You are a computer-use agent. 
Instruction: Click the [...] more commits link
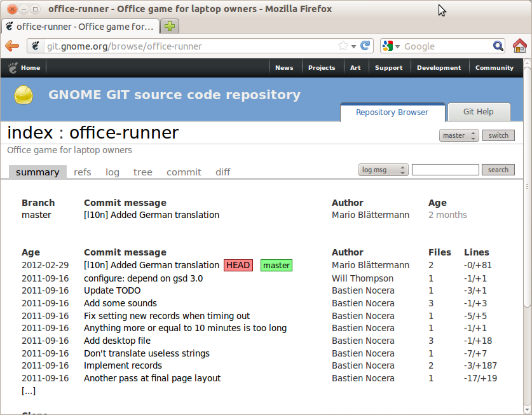pos(29,391)
